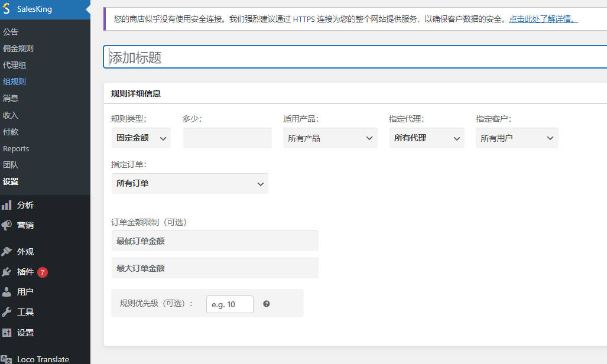
Task: Click the 适用产品 field label
Action: point(301,119)
